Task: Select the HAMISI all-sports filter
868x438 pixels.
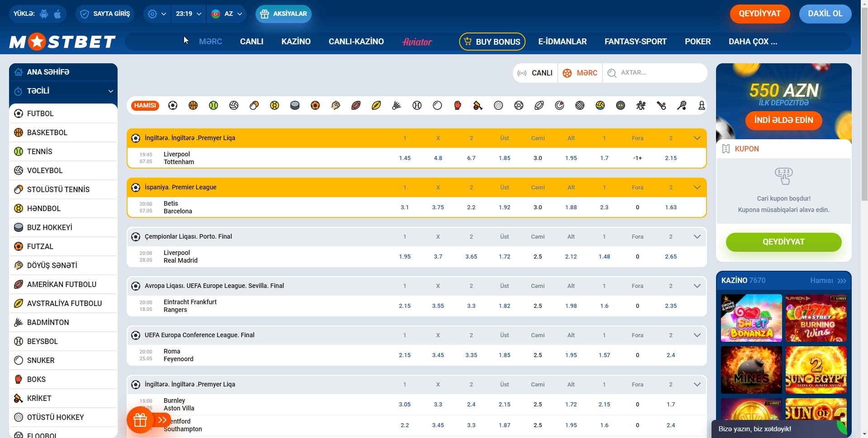Action: (x=145, y=105)
